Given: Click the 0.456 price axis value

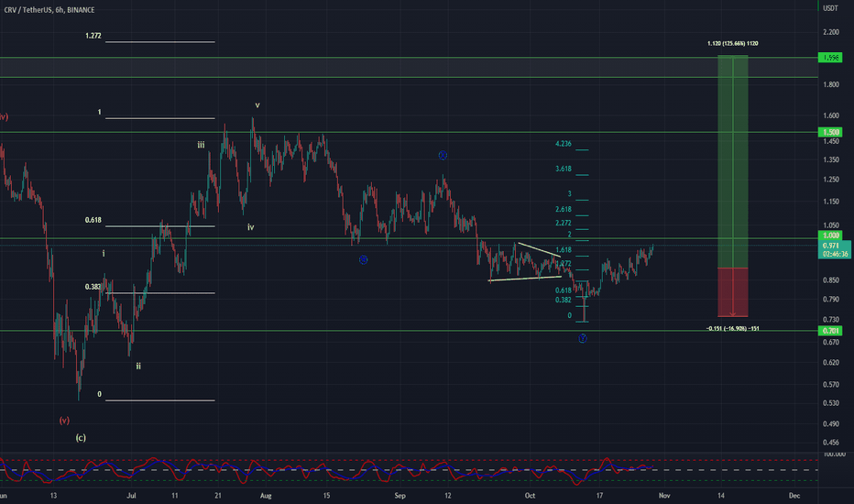Looking at the screenshot, I should tap(831, 443).
